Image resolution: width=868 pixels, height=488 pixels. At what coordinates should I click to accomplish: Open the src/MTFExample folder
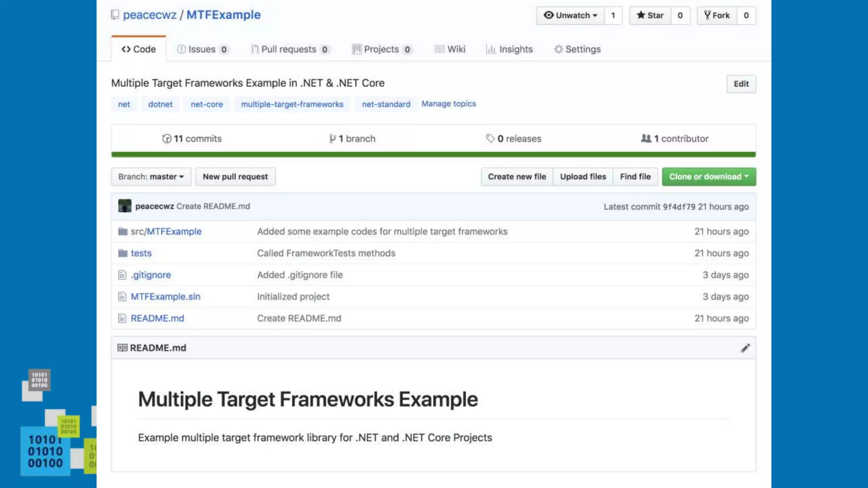pos(166,231)
